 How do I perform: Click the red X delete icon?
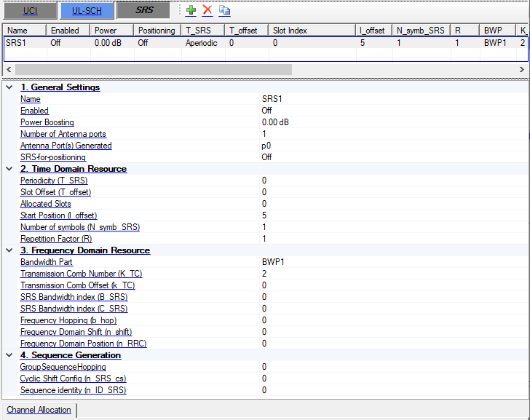207,10
